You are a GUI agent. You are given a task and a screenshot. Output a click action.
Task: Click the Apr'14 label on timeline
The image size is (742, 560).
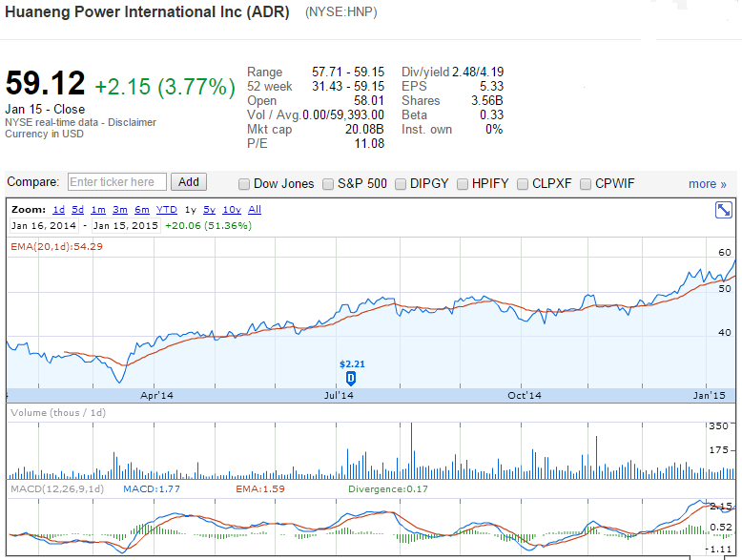tap(156, 395)
